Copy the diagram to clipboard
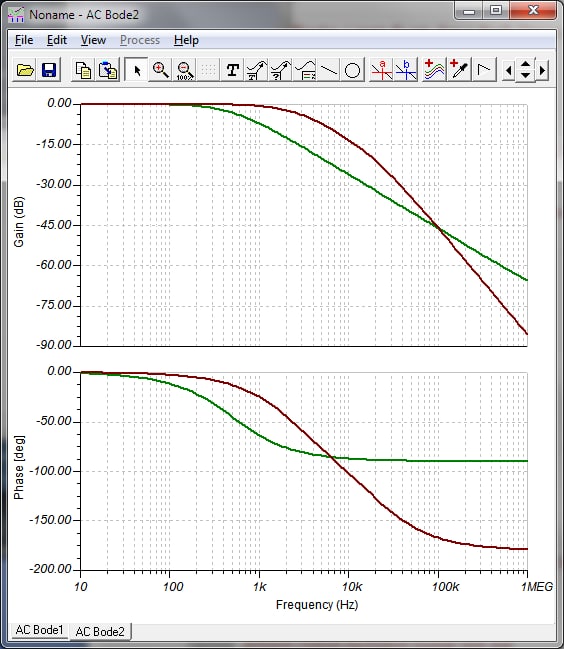The width and height of the screenshot is (564, 649). (83, 70)
